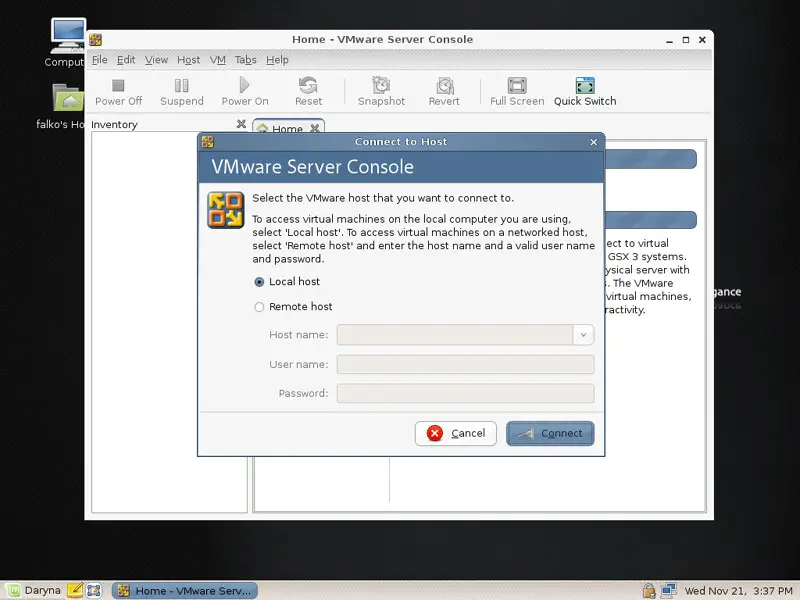Open the File menu
800x600 pixels.
coord(99,60)
